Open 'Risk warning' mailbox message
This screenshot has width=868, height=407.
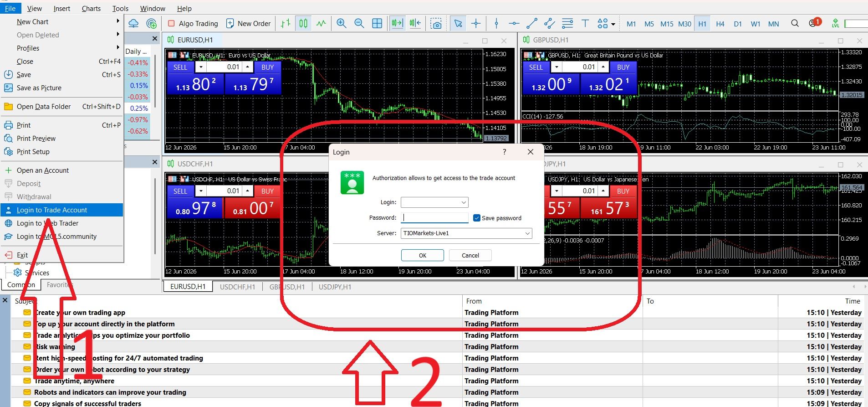(55, 347)
